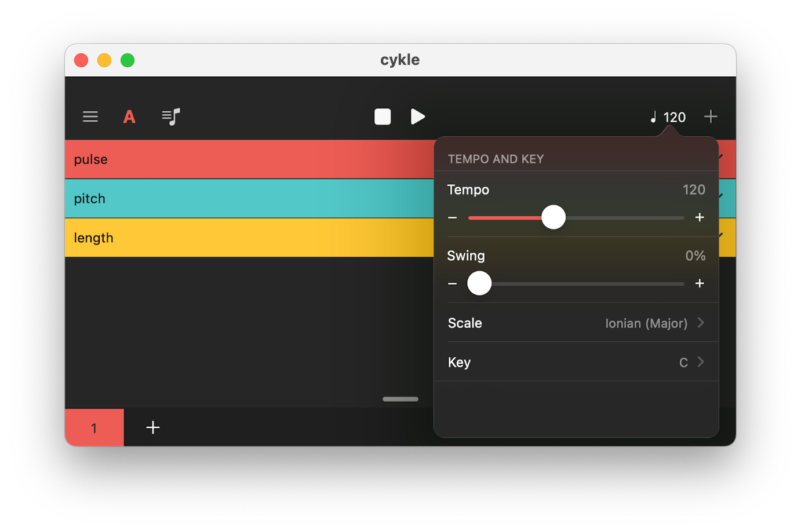Viewport: 801px width, 532px height.
Task: Select the pitch row
Action: pyautogui.click(x=249, y=199)
